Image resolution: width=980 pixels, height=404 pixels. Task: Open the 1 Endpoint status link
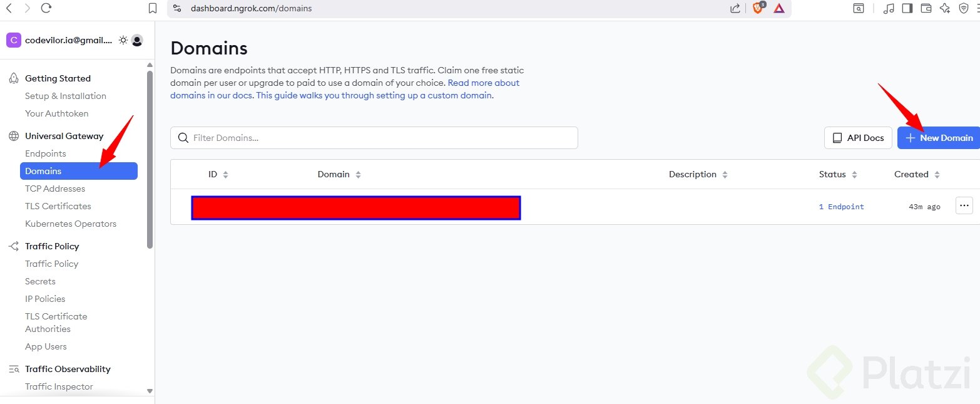pos(841,207)
